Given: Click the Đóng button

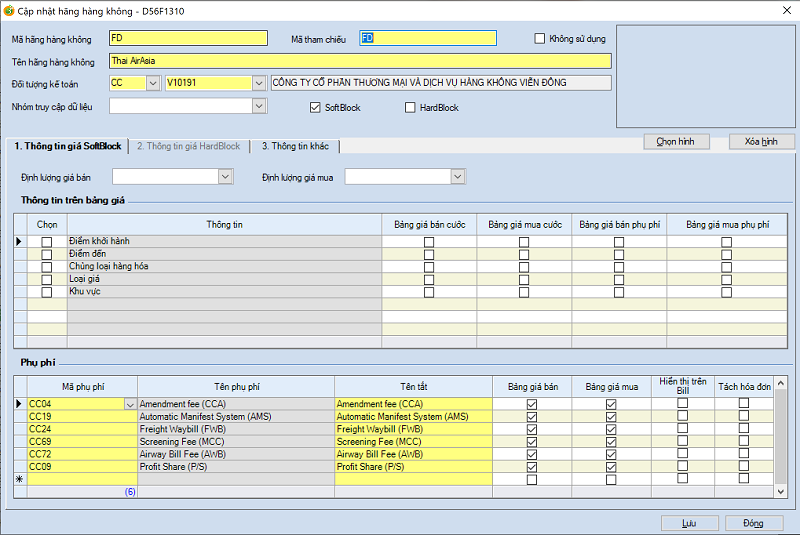Looking at the screenshot, I should 753,523.
